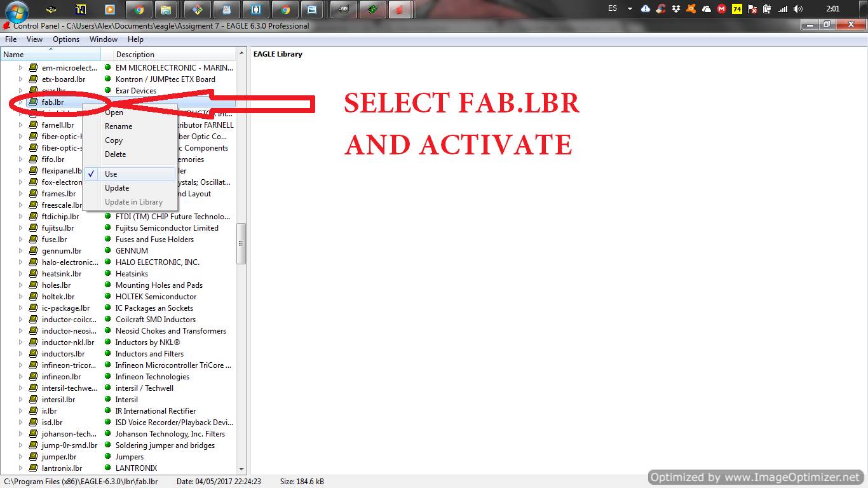Click the farnell.lbr library book icon

(33, 125)
